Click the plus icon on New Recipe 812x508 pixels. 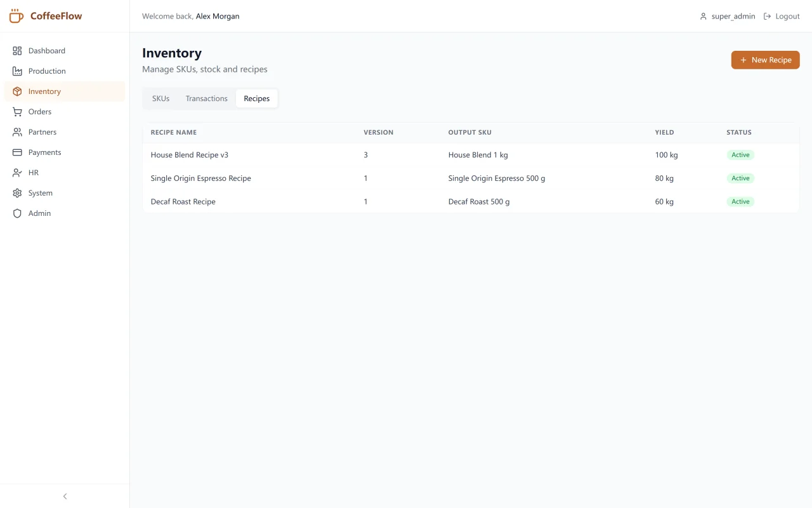pos(743,60)
